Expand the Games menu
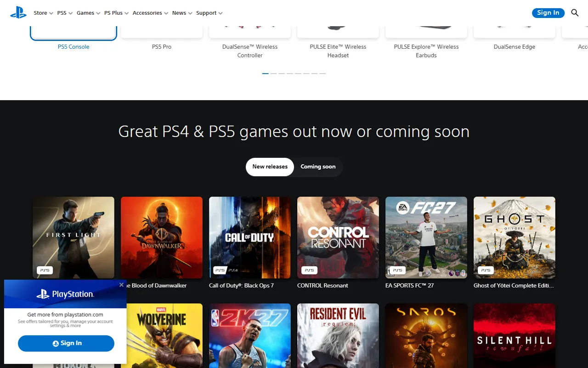This screenshot has height=368, width=588. (88, 13)
